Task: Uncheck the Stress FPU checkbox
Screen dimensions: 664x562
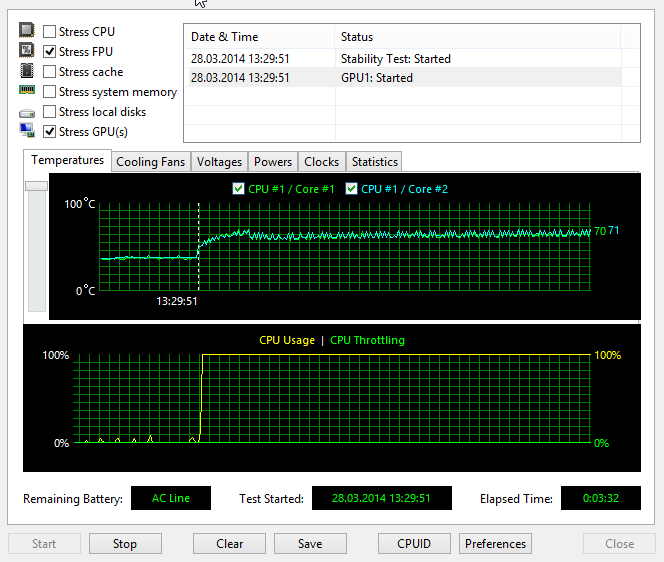Action: tap(50, 52)
